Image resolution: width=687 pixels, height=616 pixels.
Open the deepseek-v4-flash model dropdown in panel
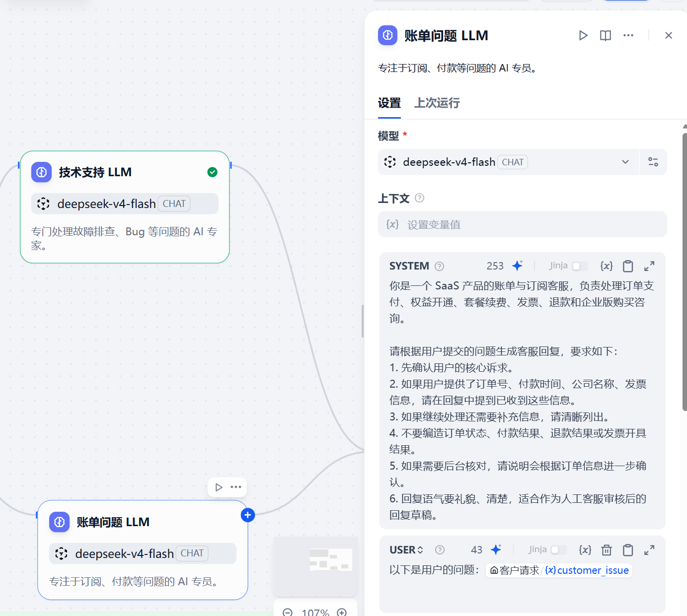click(x=508, y=162)
